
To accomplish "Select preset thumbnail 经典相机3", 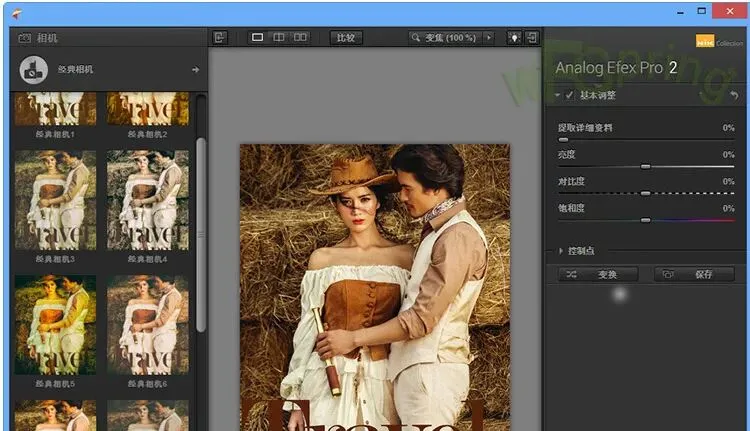I will tap(55, 200).
